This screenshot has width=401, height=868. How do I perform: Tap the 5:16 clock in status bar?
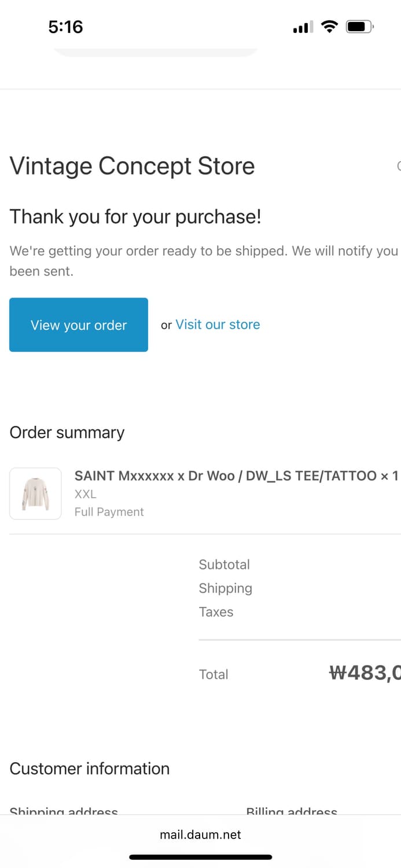[65, 27]
